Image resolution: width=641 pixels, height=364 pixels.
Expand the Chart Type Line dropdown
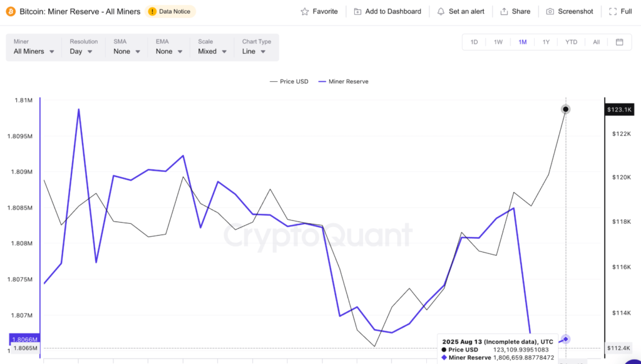254,51
